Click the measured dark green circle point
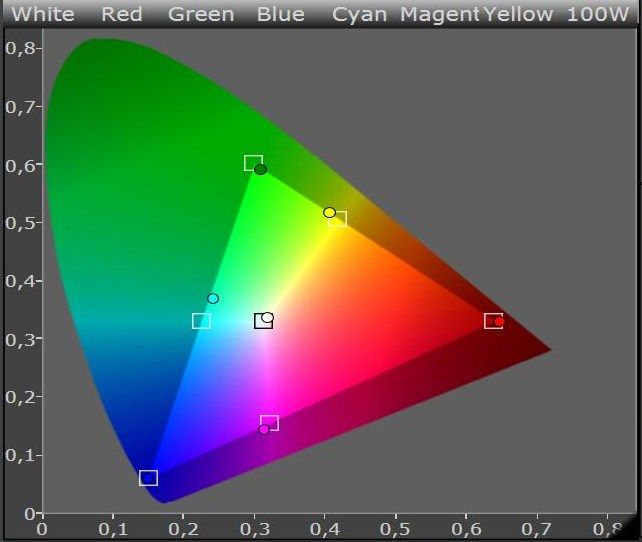The width and height of the screenshot is (642, 542). 260,169
